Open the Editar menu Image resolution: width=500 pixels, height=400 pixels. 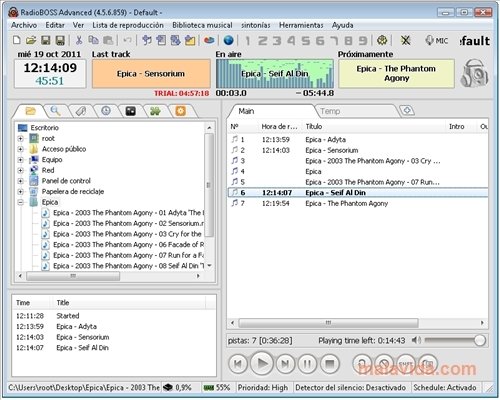[55, 25]
